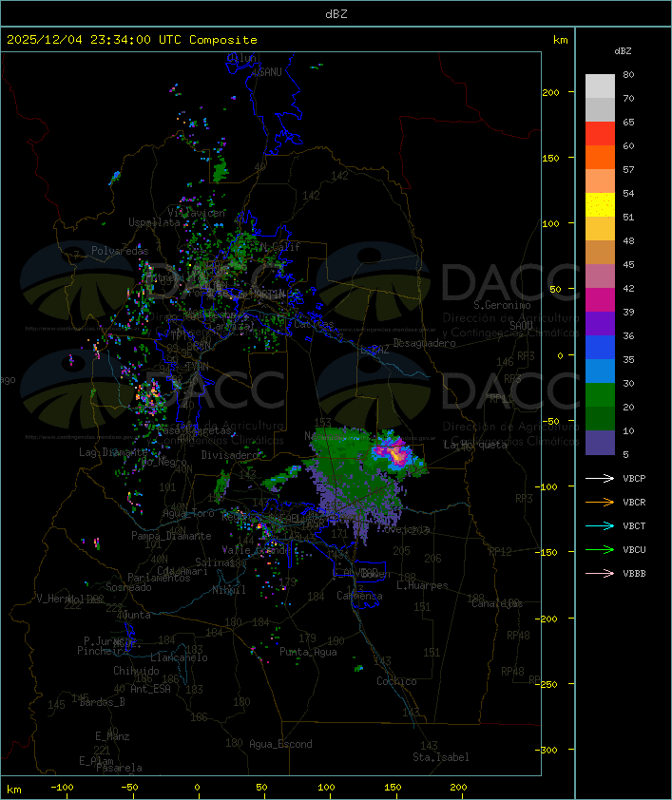Click the green VBCU arrow icon
This screenshot has width=672, height=800.
pos(600,549)
